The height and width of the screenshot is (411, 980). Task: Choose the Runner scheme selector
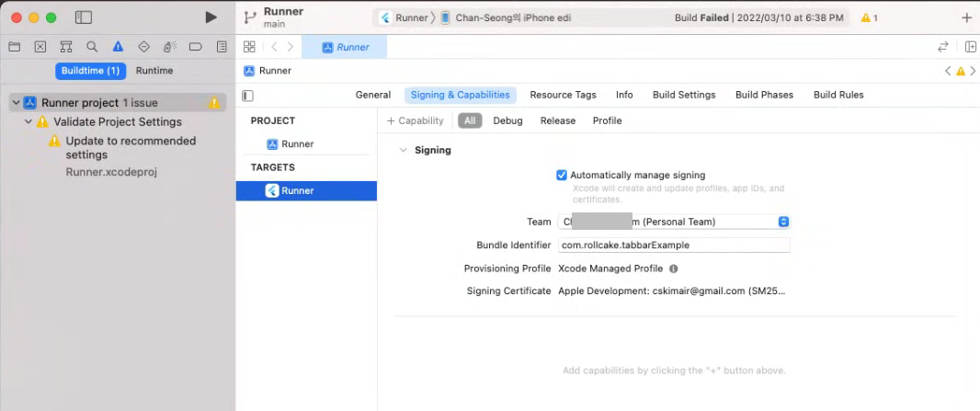click(404, 18)
